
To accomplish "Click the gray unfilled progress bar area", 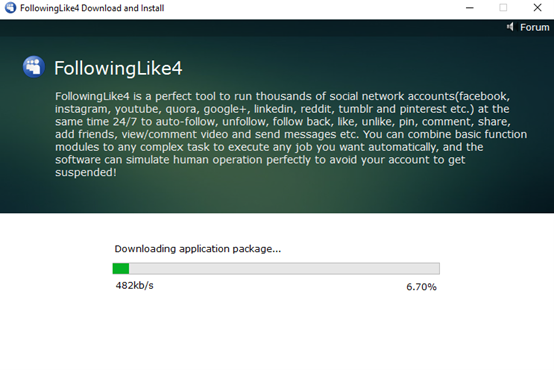I will click(x=284, y=269).
